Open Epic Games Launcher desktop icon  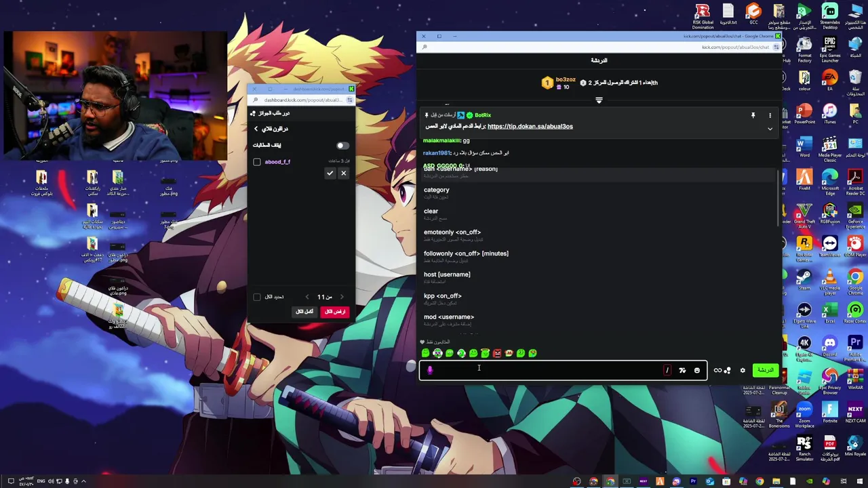[x=829, y=51]
